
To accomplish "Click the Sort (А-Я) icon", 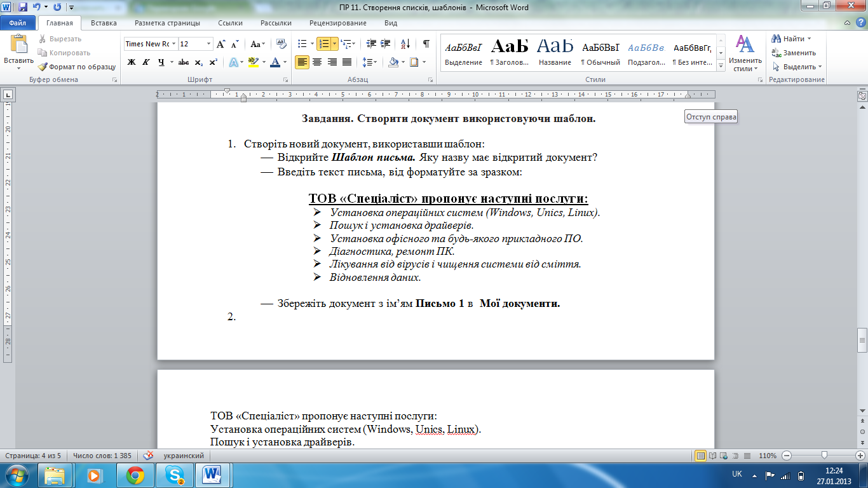I will click(407, 44).
